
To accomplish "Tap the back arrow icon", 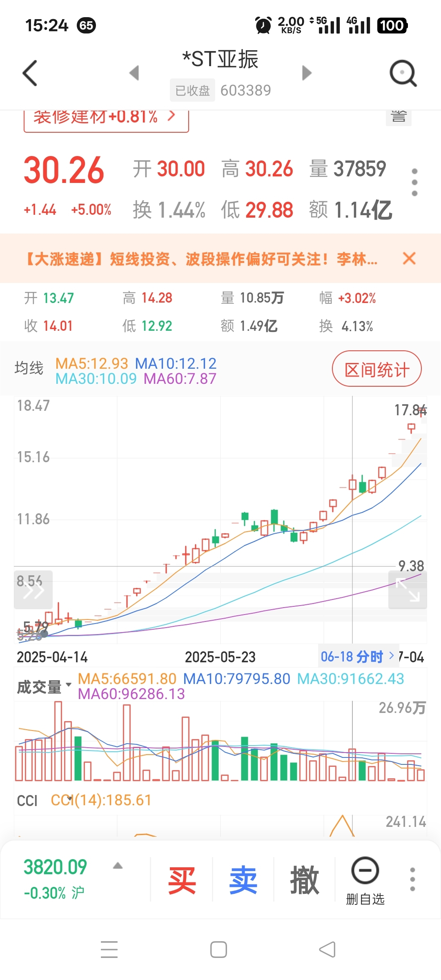I will point(30,73).
